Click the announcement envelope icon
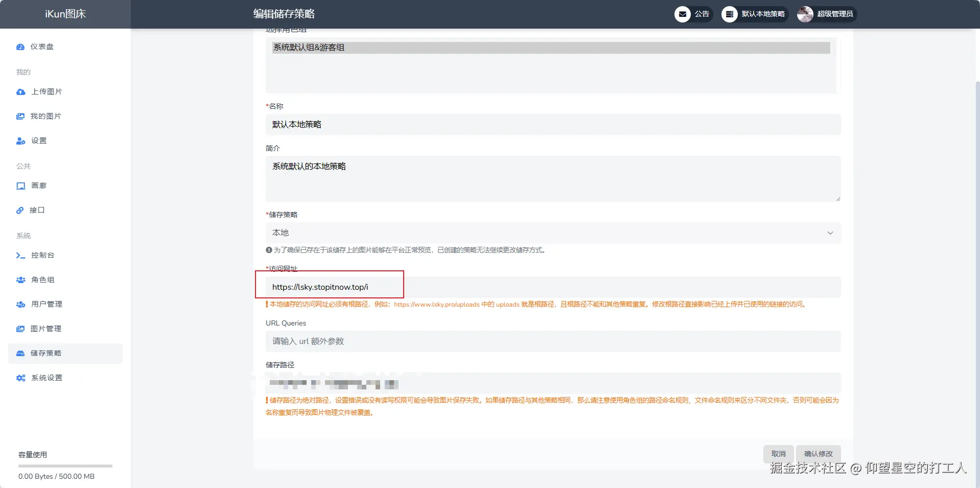980x488 pixels. (683, 14)
